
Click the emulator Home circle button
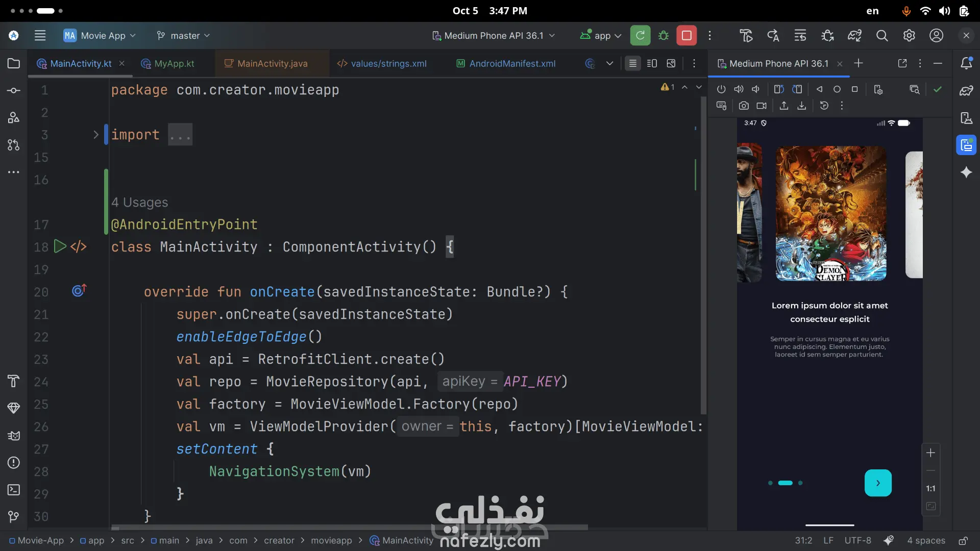click(837, 89)
